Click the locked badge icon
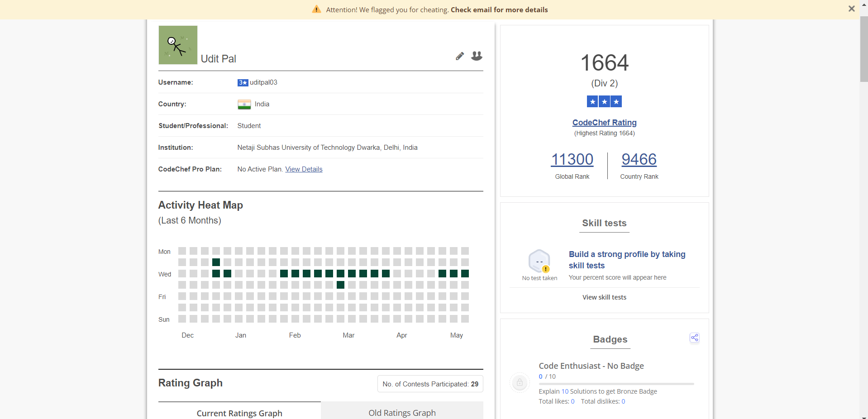This screenshot has width=868, height=419. coord(520,383)
